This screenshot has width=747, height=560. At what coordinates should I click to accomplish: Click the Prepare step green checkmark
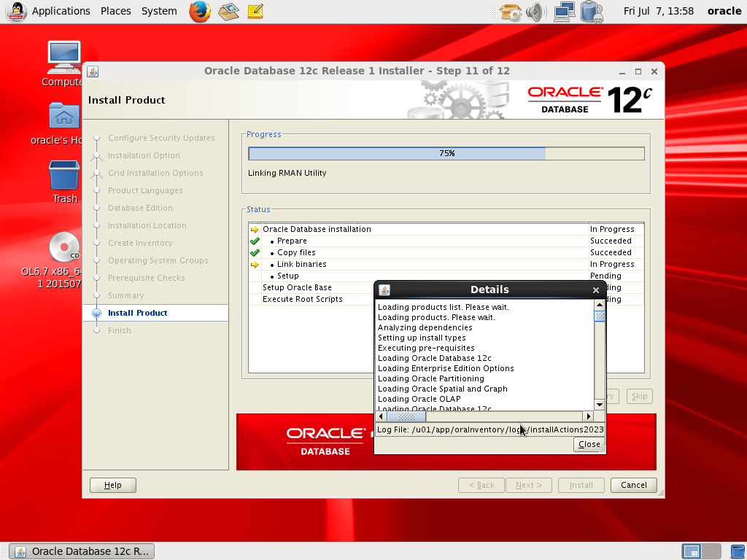(255, 241)
